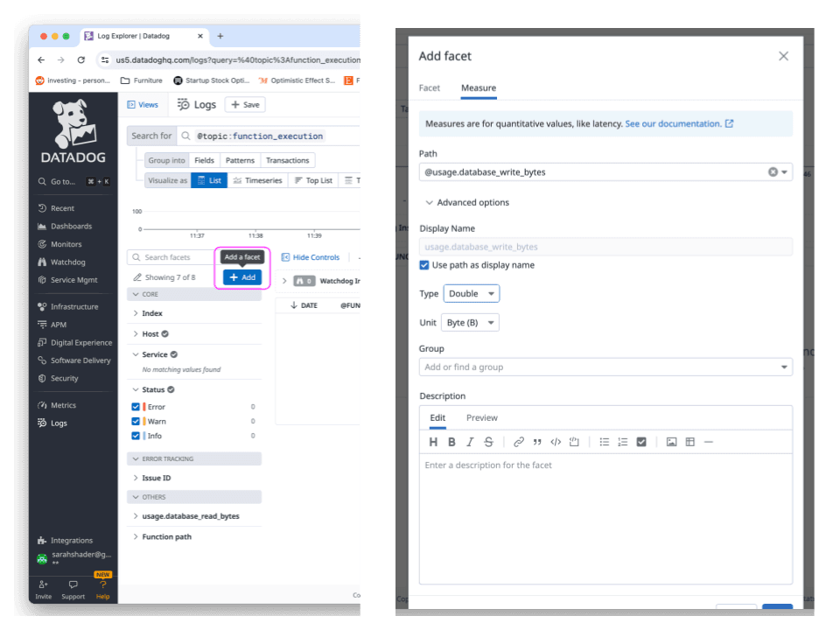Open the "Add or find a group" dropdown
Viewport: 840px width, 630px height.
pos(605,367)
